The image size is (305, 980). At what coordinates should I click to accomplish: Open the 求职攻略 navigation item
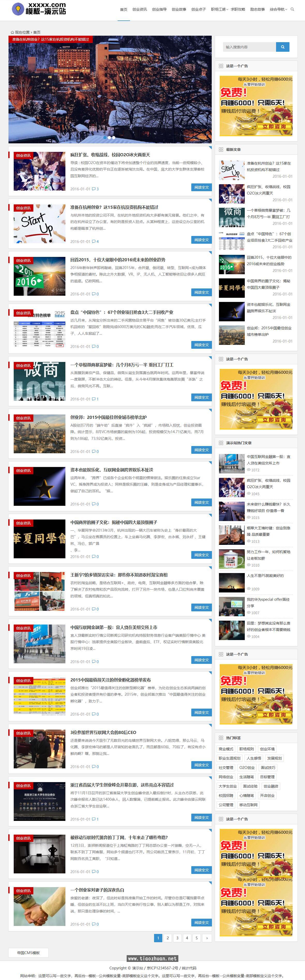238,9
